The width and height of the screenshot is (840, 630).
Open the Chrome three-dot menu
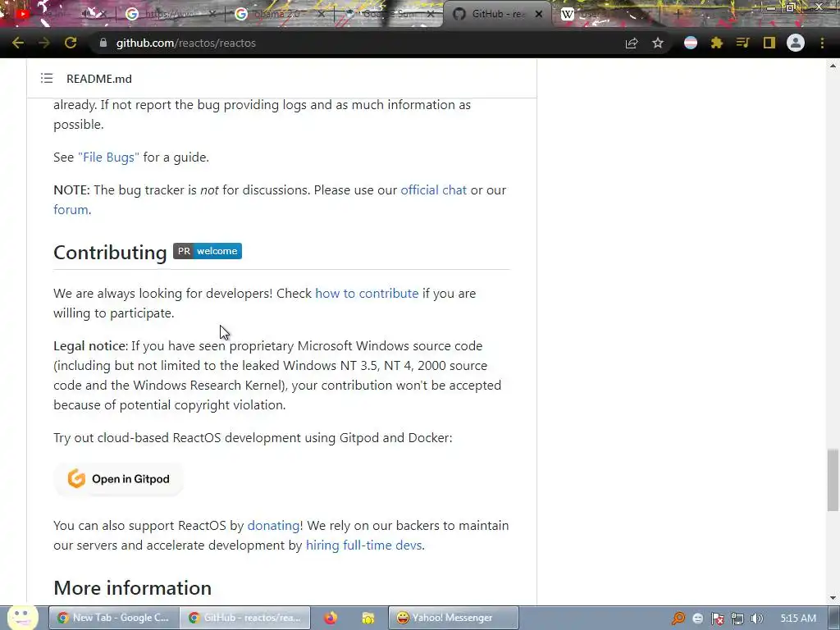822,43
